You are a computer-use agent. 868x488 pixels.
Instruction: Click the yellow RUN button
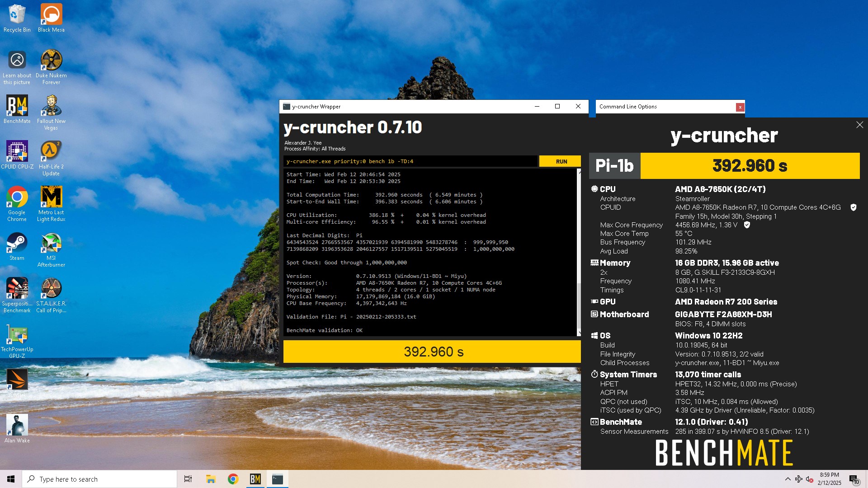(x=561, y=161)
